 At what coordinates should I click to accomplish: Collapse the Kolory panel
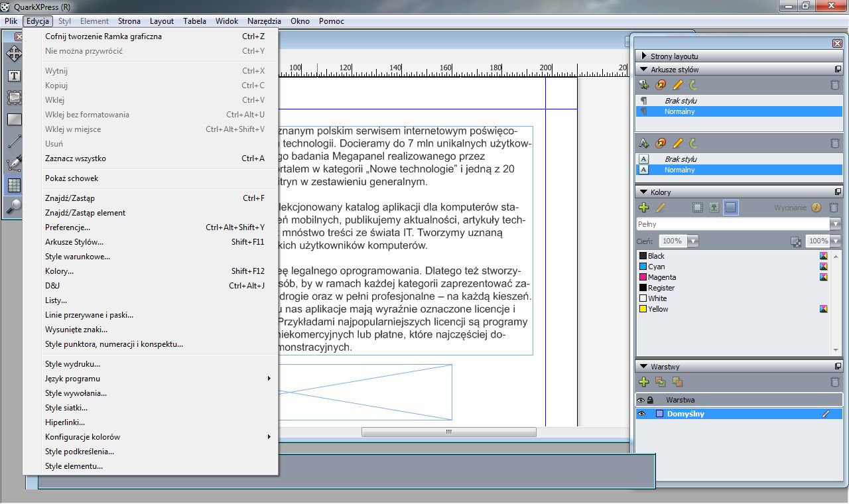(x=642, y=192)
